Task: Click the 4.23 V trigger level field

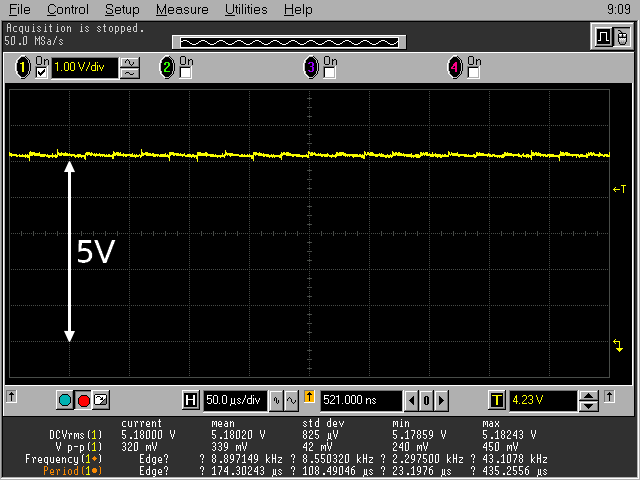Action: (x=543, y=400)
